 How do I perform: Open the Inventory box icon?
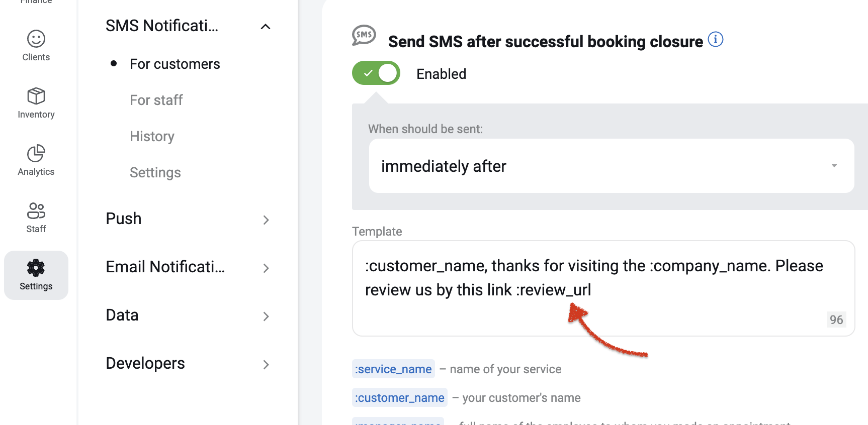click(36, 96)
